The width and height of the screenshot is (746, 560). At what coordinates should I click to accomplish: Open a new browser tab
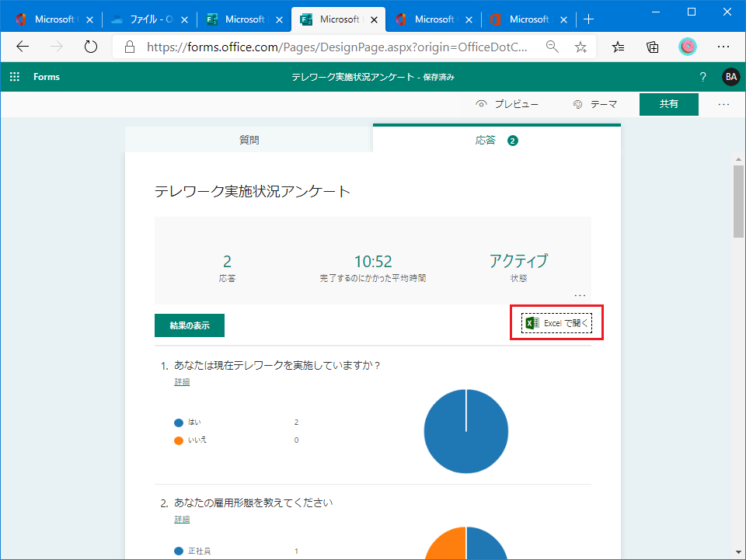tap(588, 19)
